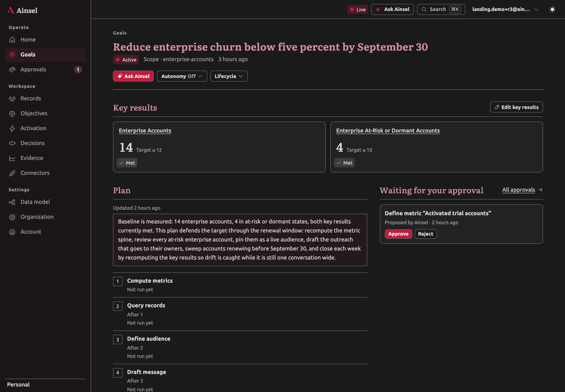Toggle the Live status indicator
The height and width of the screenshot is (392, 565).
tap(357, 9)
